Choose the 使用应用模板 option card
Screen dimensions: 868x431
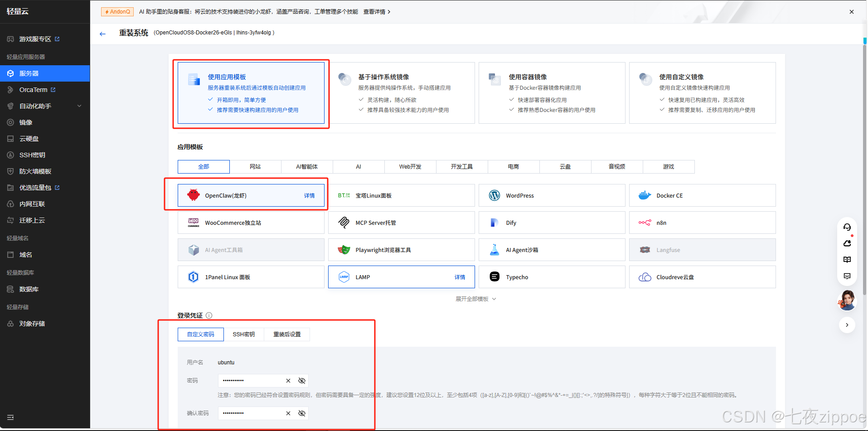coord(251,93)
